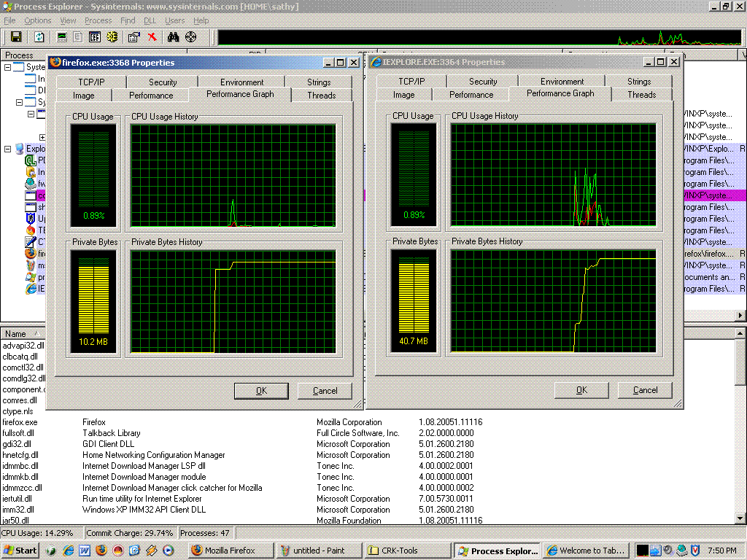The height and width of the screenshot is (560, 747).
Task: Click the Firefox icon in the Properties title bar
Action: (x=55, y=63)
